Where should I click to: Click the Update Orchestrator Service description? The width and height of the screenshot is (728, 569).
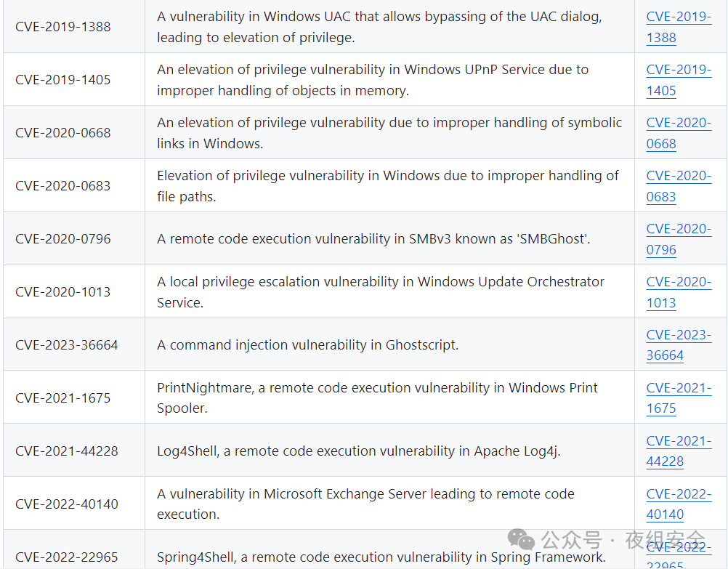[381, 291]
